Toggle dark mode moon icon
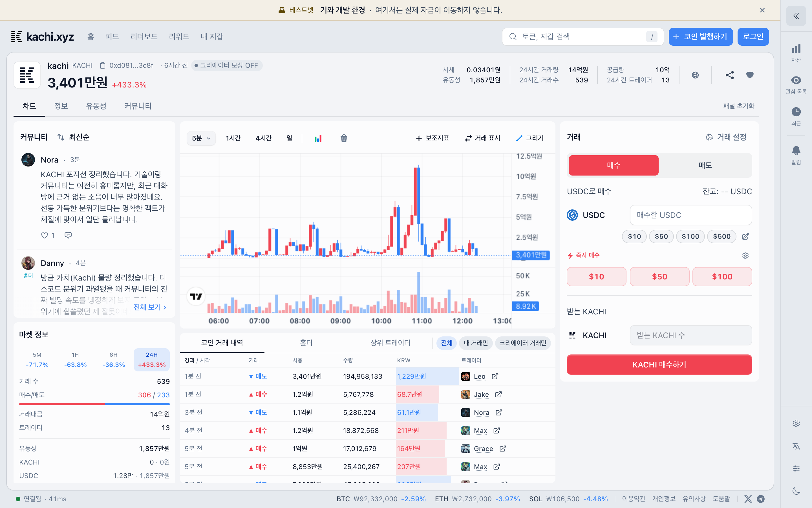This screenshot has width=812, height=508. coord(796,491)
